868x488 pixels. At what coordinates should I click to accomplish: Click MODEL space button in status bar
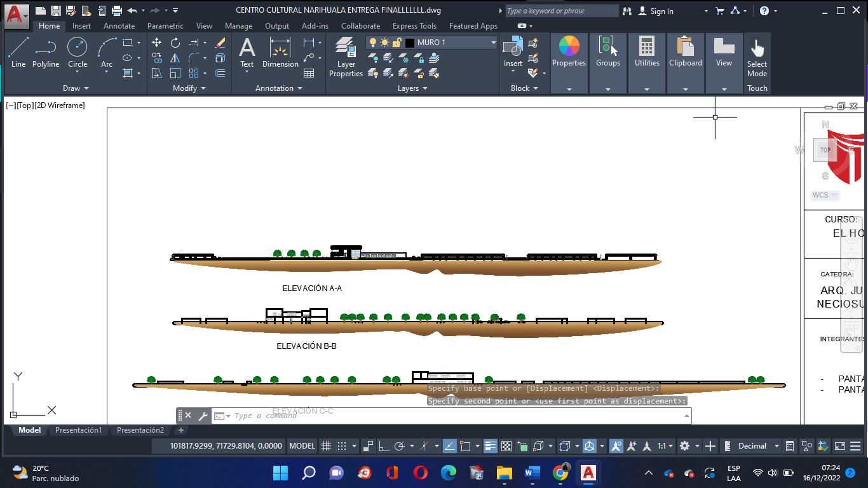click(x=302, y=446)
